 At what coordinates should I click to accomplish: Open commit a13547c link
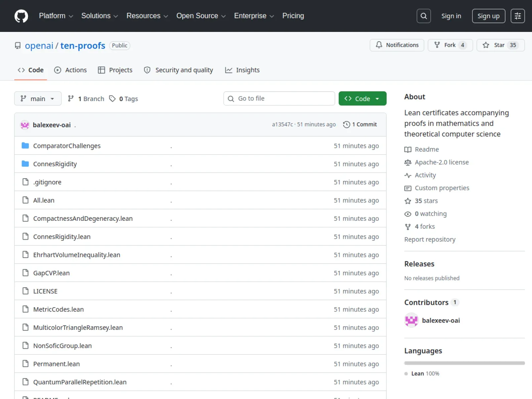282,124
